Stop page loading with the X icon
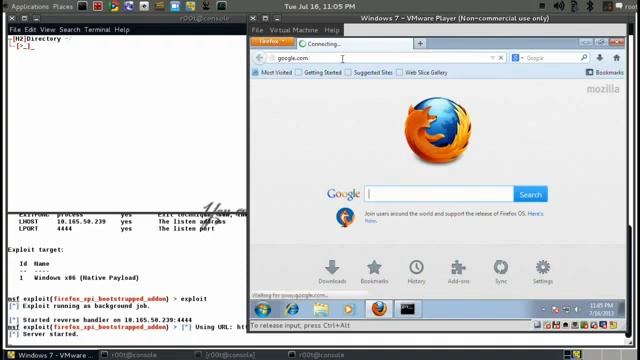 click(x=501, y=58)
